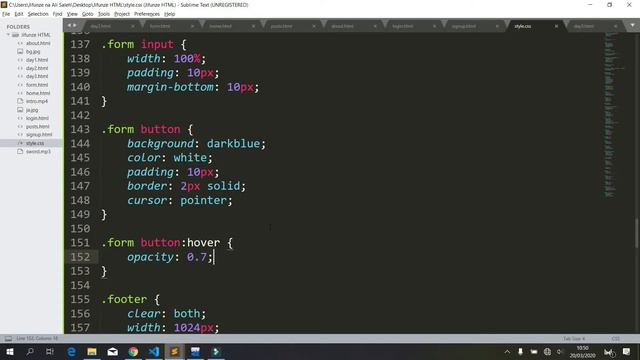The height and width of the screenshot is (360, 640).
Task: Open the File menu
Action: (x=6, y=14)
